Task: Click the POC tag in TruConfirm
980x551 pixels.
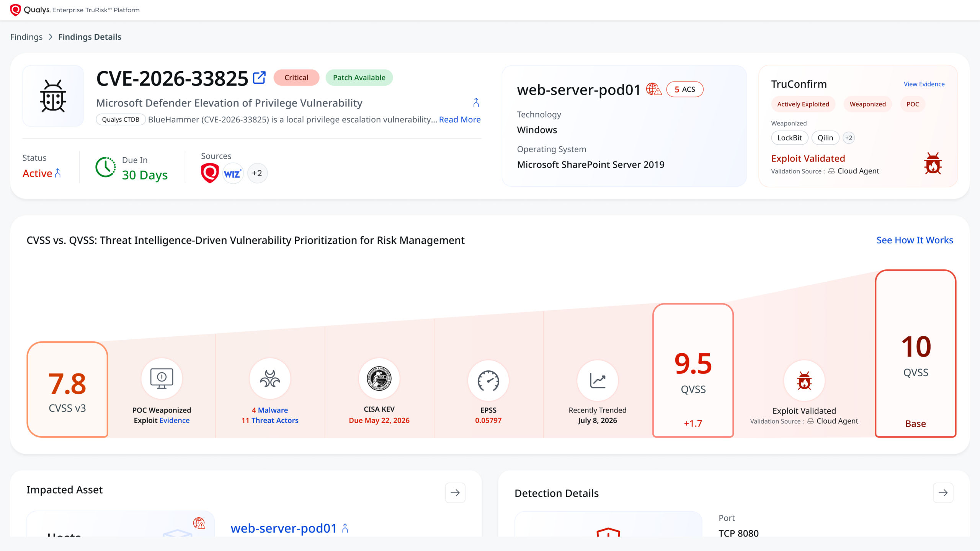Action: pos(913,104)
